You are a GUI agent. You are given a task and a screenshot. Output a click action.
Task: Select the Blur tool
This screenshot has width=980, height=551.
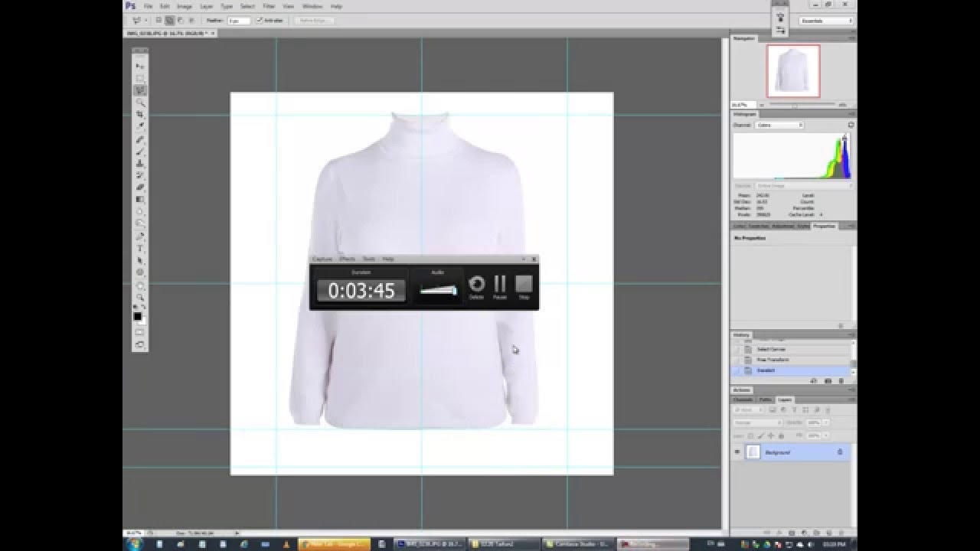click(x=140, y=212)
